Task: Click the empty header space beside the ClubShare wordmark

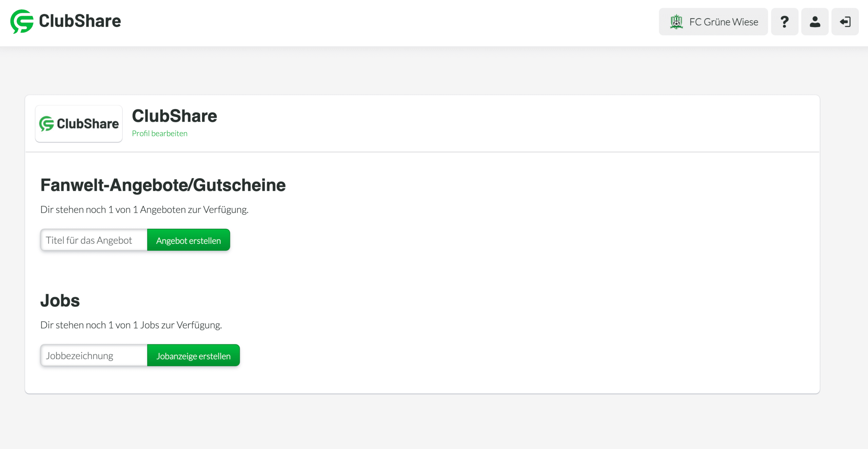Action: pos(390,22)
